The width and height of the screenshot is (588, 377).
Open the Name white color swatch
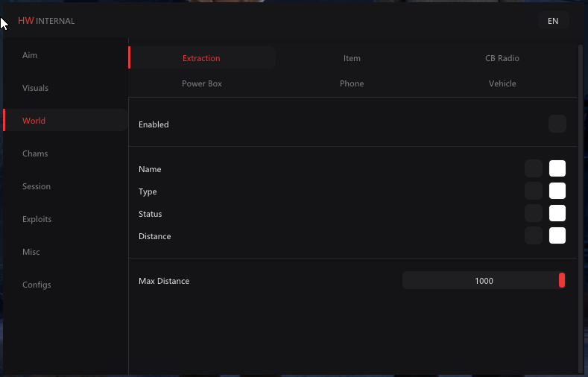click(x=557, y=168)
